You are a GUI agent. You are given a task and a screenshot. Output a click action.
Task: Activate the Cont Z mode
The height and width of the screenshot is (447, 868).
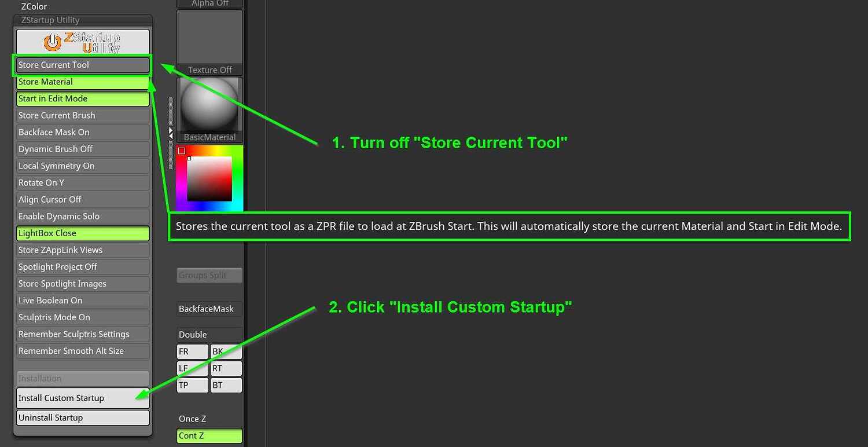coord(209,435)
